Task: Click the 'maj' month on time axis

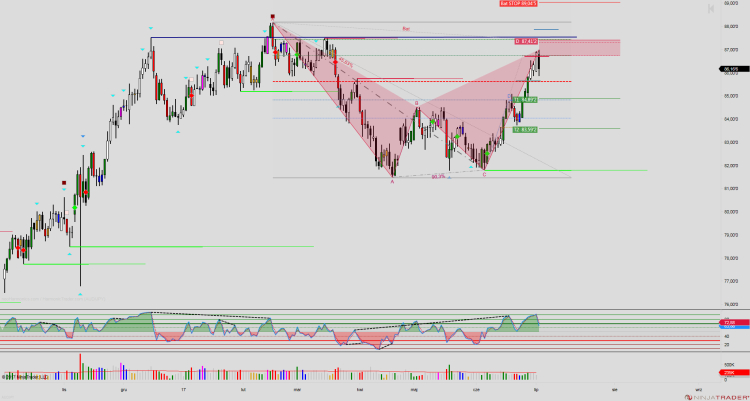Action: pos(413,390)
